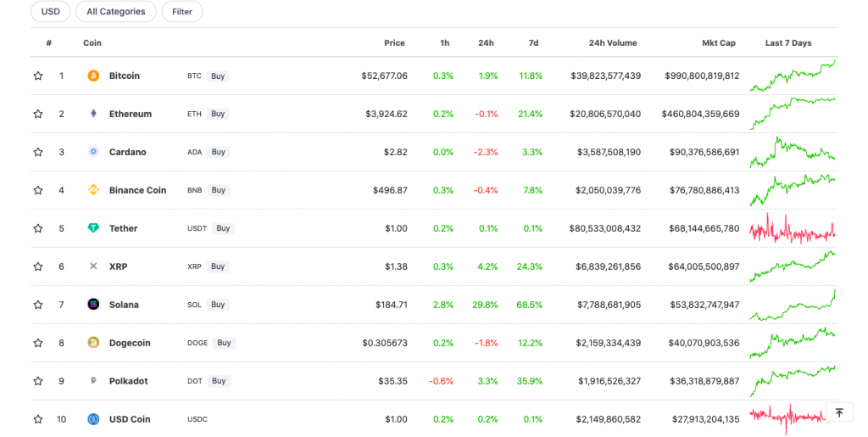Sort table by Price column header
Screen dimensions: 868x437
(x=394, y=43)
